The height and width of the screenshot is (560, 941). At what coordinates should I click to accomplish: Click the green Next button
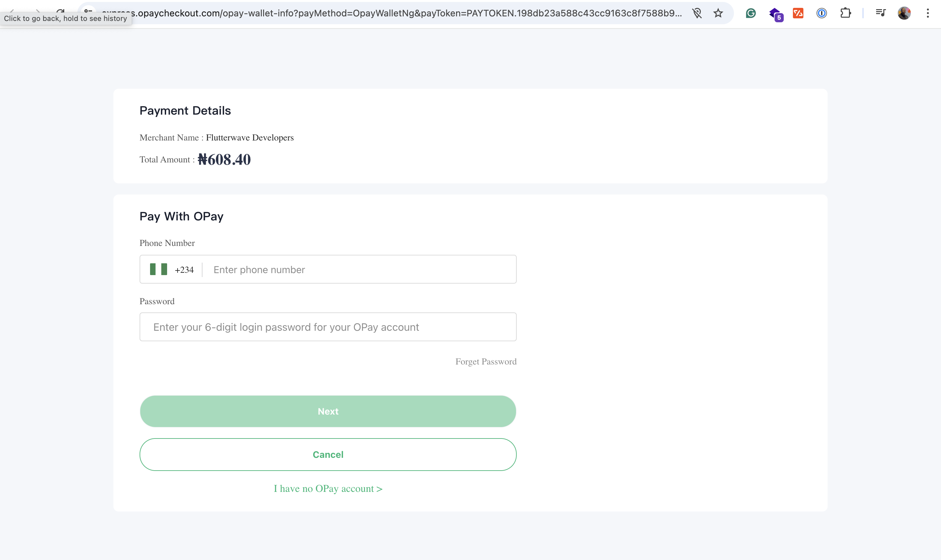(x=328, y=411)
